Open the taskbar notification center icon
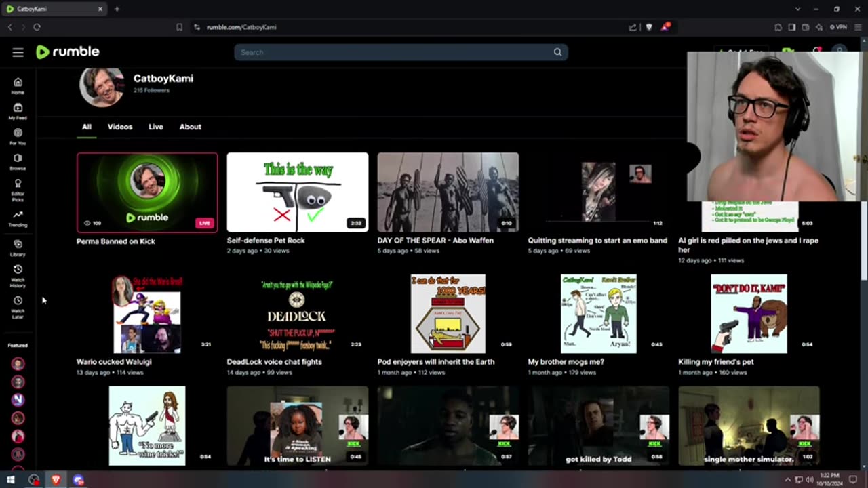This screenshot has width=868, height=488. [854, 480]
